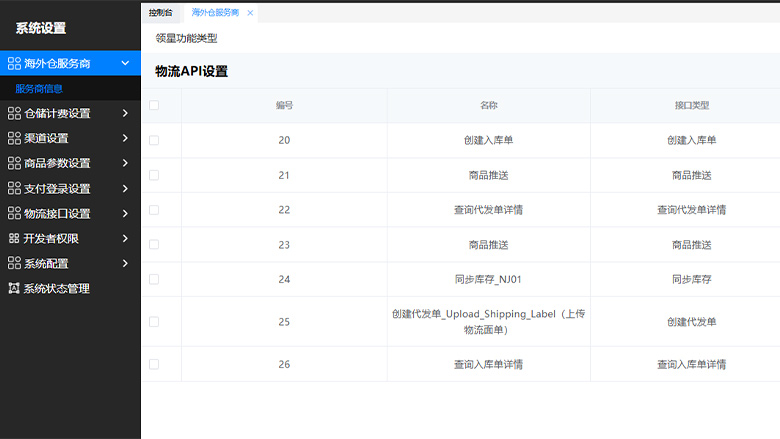Switch to the 控制台 tab
Screen dimensions: 780x439
pos(160,13)
